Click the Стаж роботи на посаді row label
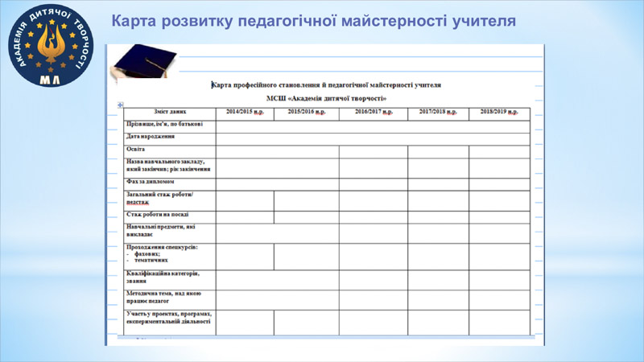The width and height of the screenshot is (644, 362). click(158, 214)
